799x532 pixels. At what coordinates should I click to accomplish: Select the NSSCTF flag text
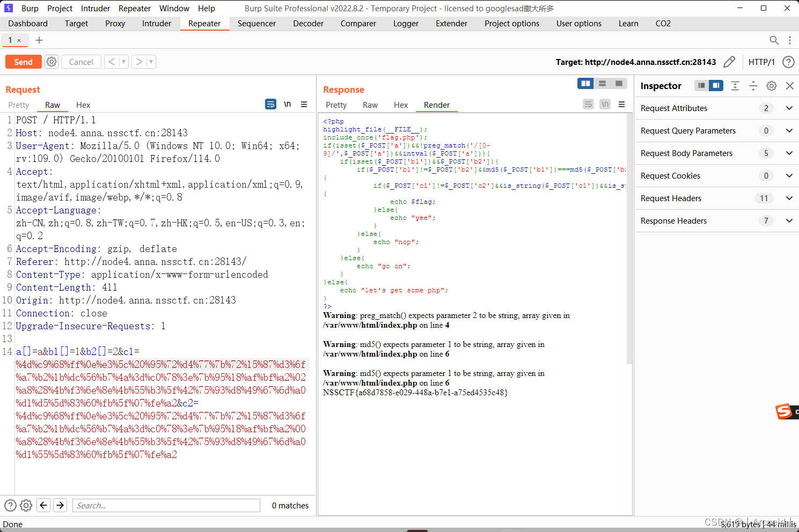coord(415,393)
